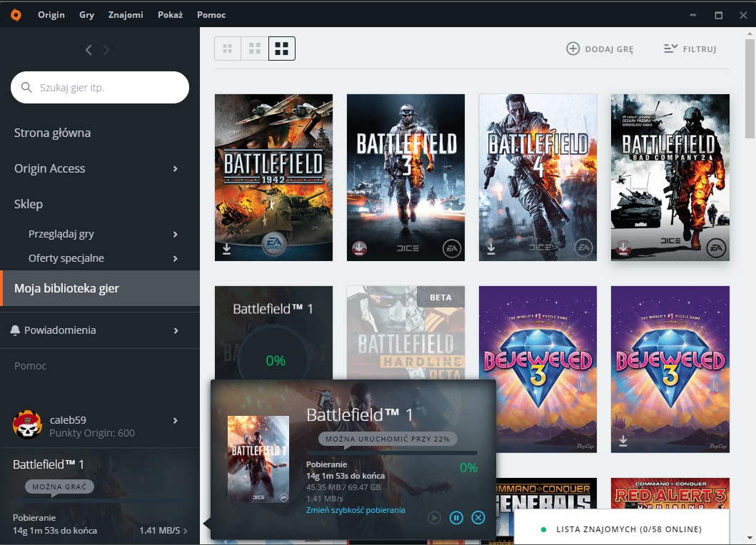This screenshot has width=756, height=545.
Task: Click the Punkty Origin: 600 text
Action: click(92, 433)
